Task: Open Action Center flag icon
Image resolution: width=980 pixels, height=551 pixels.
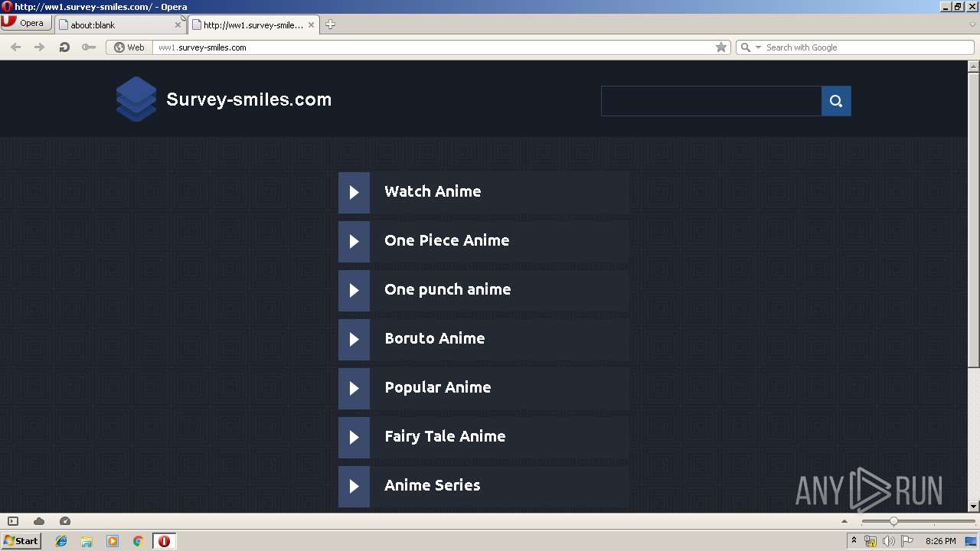Action: tap(907, 541)
